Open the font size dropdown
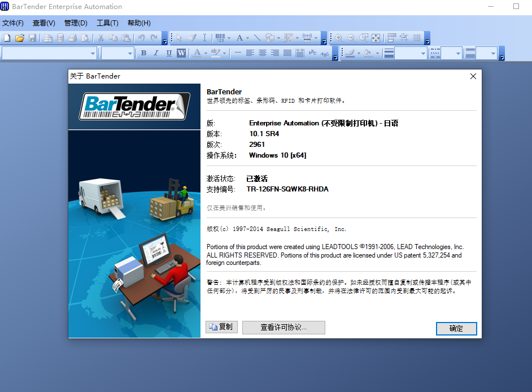Image resolution: width=532 pixels, height=392 pixels. 130,53
